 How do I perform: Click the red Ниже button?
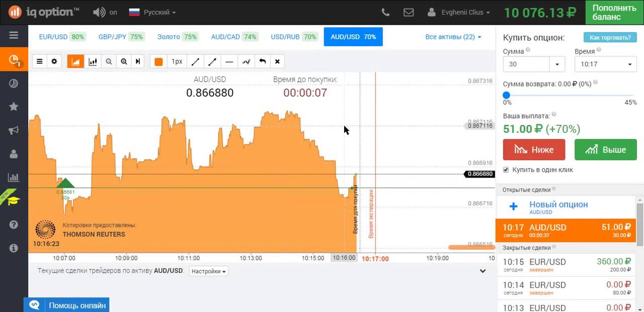click(x=534, y=149)
